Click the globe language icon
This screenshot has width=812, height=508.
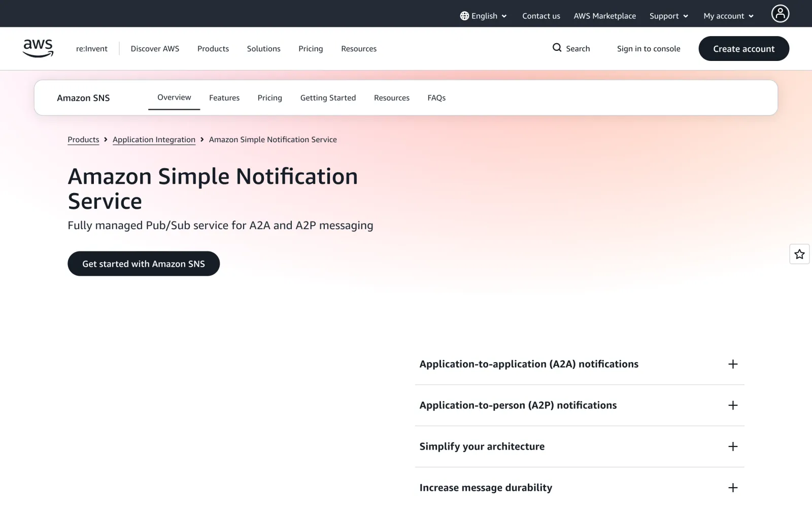click(x=464, y=16)
